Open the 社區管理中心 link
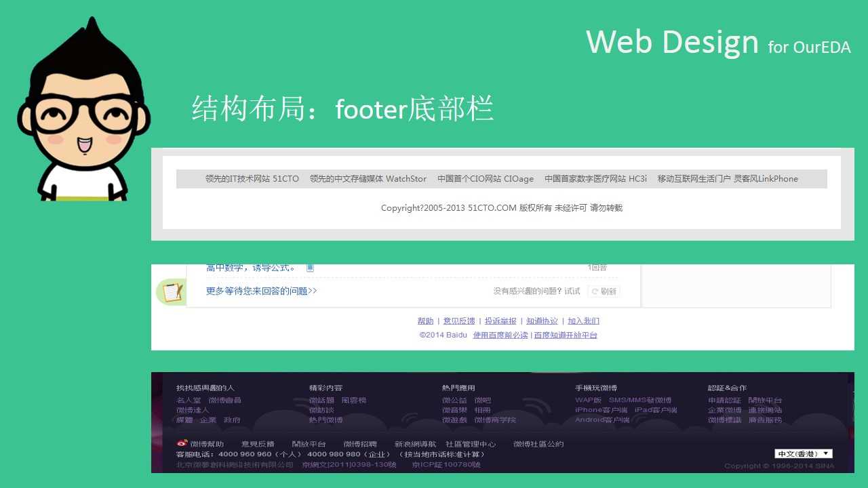 pyautogui.click(x=471, y=444)
